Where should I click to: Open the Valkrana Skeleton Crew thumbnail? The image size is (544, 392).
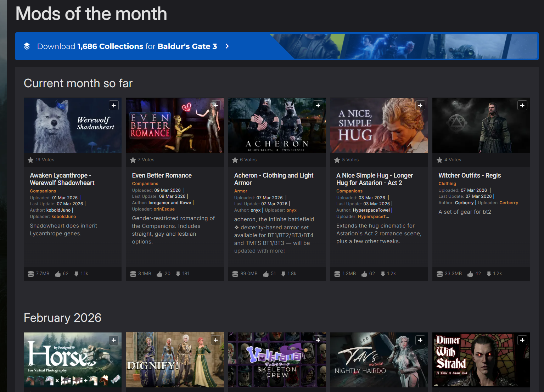277,360
